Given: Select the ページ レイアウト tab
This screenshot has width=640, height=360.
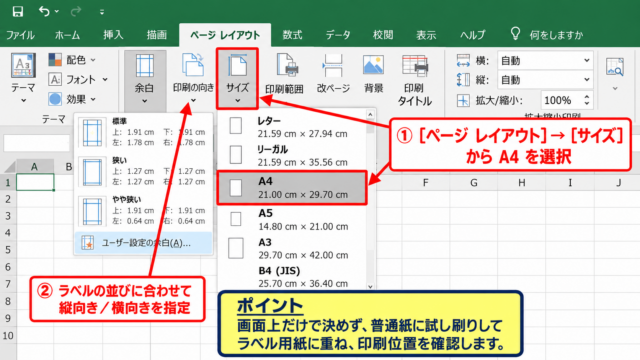Looking at the screenshot, I should (x=225, y=35).
